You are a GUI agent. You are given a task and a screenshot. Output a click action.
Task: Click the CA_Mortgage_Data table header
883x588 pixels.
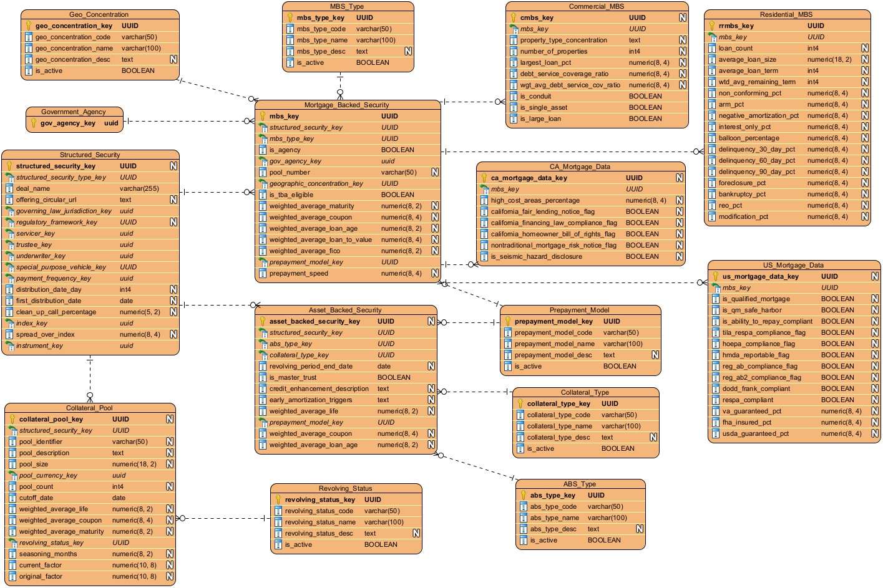pyautogui.click(x=580, y=167)
